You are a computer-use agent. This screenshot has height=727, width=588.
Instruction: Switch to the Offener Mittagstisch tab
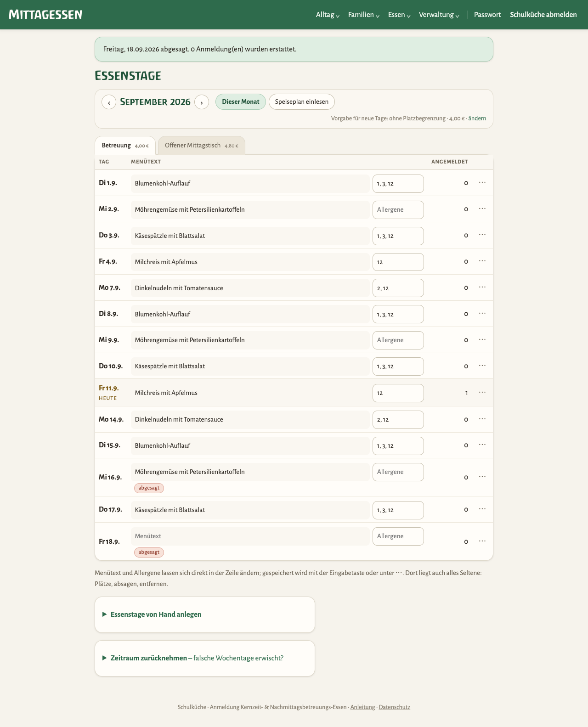coord(201,146)
